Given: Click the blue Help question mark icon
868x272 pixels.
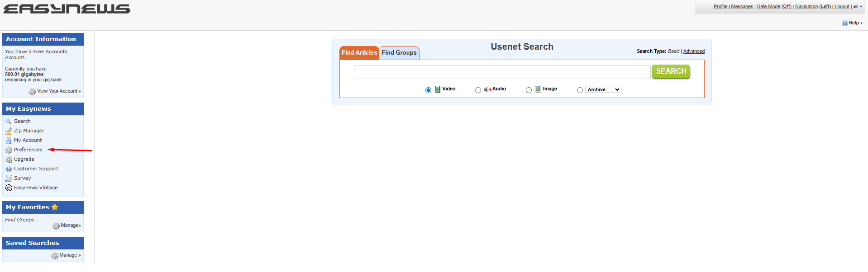Looking at the screenshot, I should (x=845, y=23).
